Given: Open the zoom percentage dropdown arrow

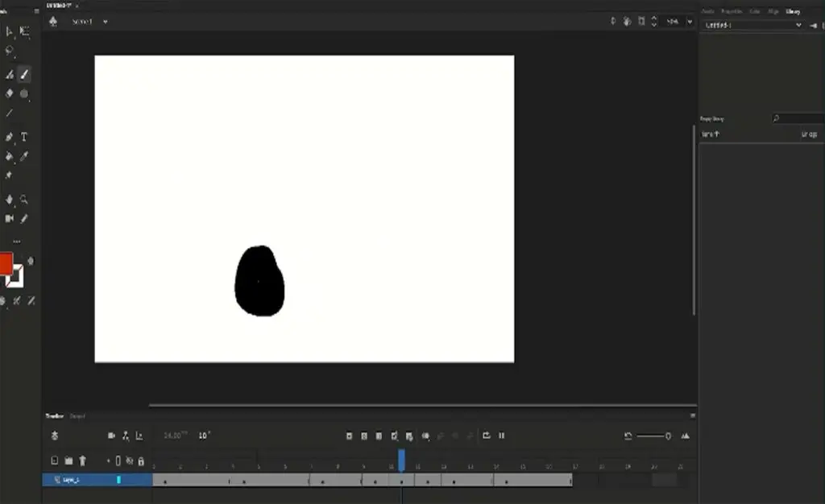Looking at the screenshot, I should [690, 22].
